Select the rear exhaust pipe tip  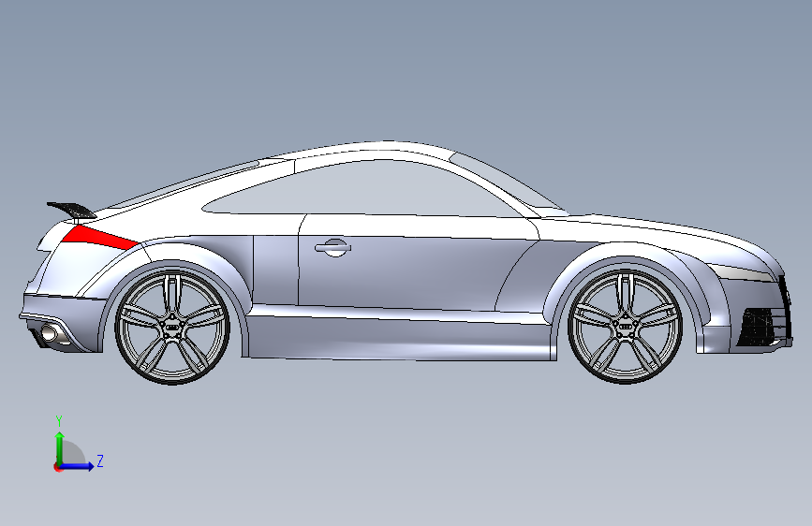[51, 333]
